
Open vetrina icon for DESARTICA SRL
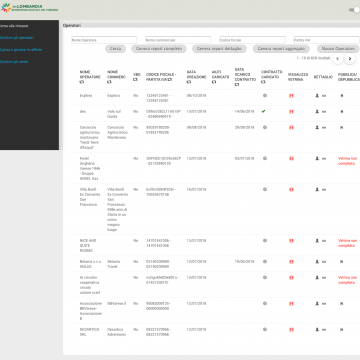point(291,329)
